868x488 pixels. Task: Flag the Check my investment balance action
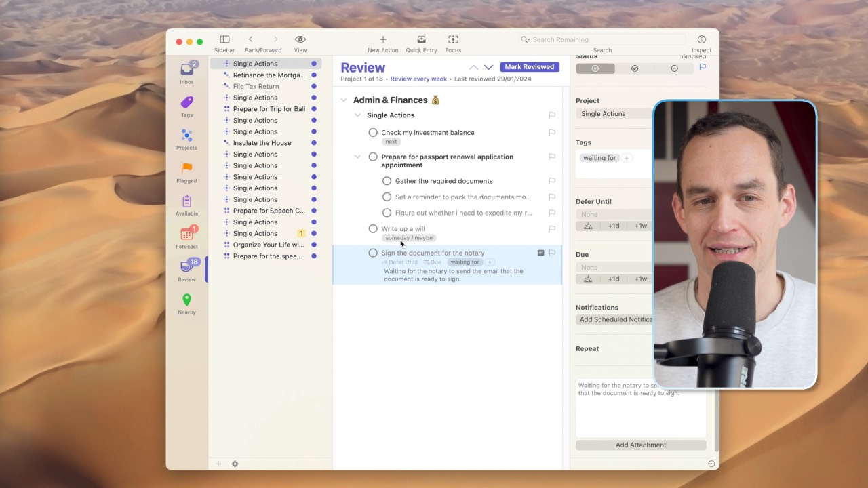552,132
